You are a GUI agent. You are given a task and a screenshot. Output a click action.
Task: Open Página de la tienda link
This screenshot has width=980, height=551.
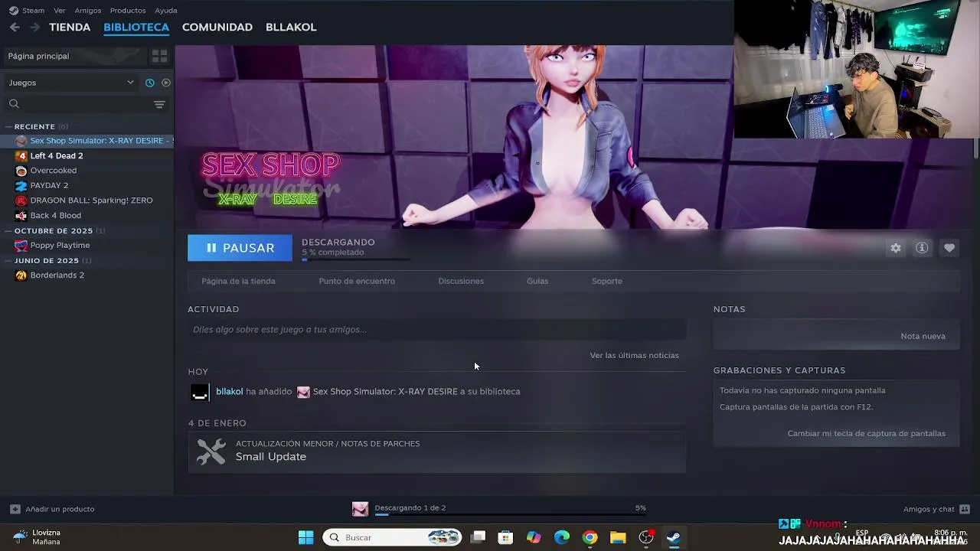[x=238, y=281]
